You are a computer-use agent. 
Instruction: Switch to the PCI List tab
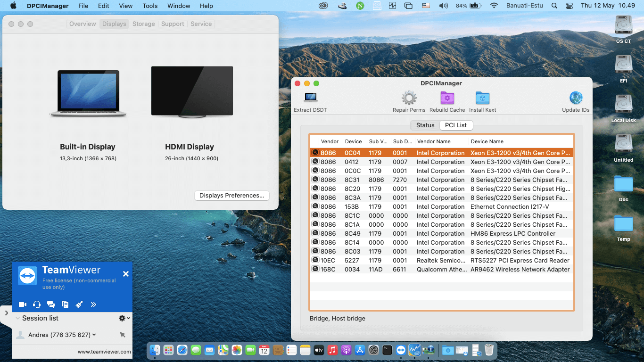[x=455, y=125]
